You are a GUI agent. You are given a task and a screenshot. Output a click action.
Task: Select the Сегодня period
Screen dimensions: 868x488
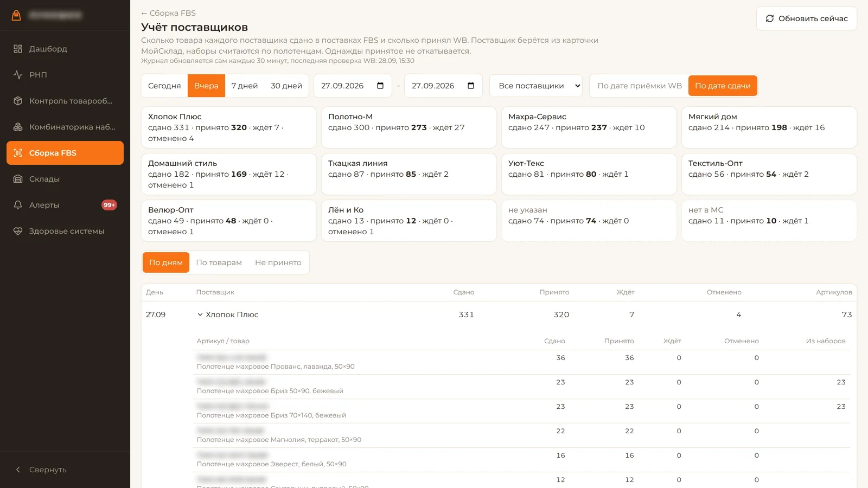point(164,86)
